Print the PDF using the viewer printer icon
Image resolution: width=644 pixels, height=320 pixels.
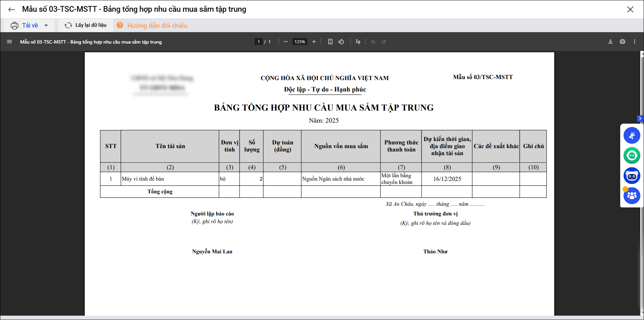623,42
